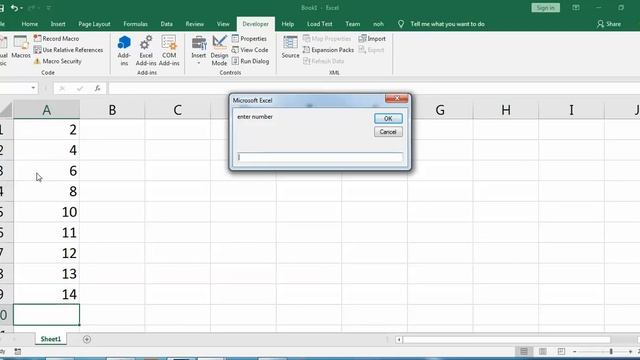This screenshot has height=360, width=640.
Task: Add a new sheet
Action: (x=87, y=339)
